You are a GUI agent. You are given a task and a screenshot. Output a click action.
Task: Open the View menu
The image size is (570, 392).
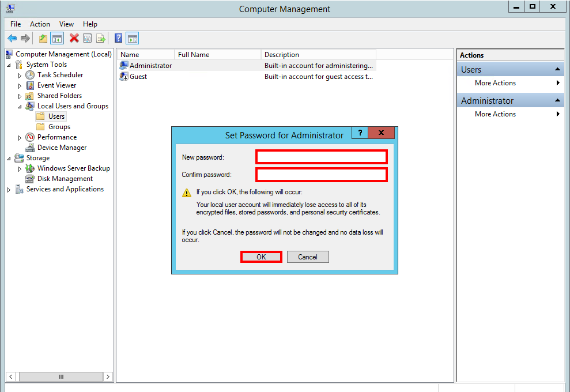click(66, 24)
